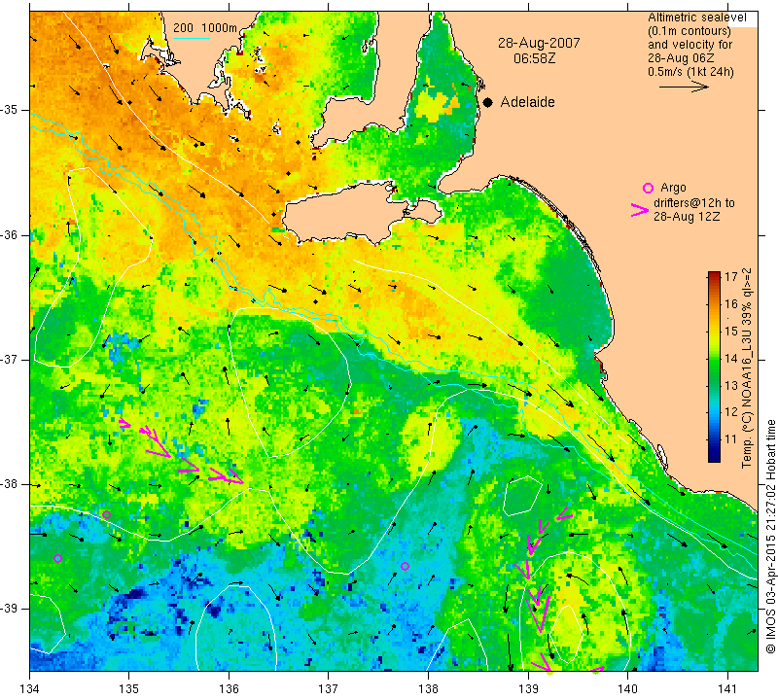This screenshot has height=700, width=778.
Task: Click the temperature color bar at 11 blue
Action: (x=714, y=438)
